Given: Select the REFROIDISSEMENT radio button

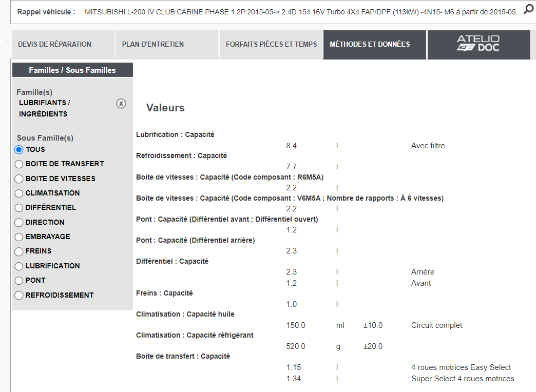Looking at the screenshot, I should pos(19,295).
